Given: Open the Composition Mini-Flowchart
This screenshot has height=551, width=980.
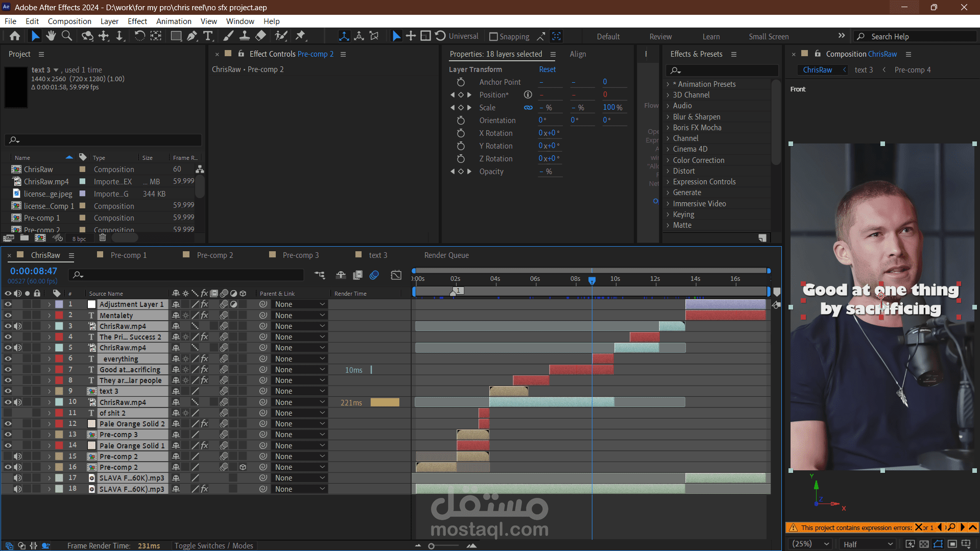Looking at the screenshot, I should [x=320, y=275].
